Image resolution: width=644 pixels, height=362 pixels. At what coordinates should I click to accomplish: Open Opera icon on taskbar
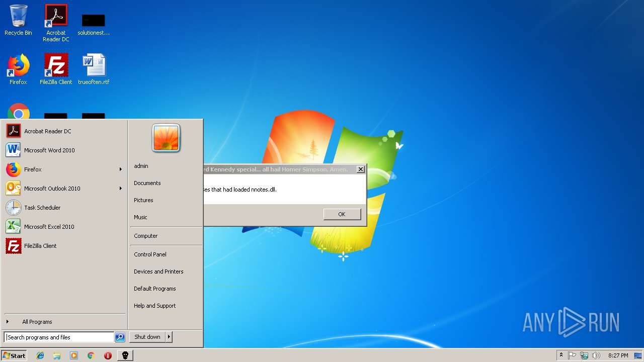108,355
